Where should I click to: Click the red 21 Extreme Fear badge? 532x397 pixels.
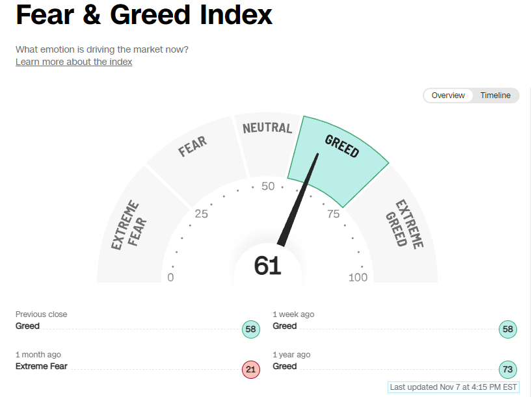point(251,370)
